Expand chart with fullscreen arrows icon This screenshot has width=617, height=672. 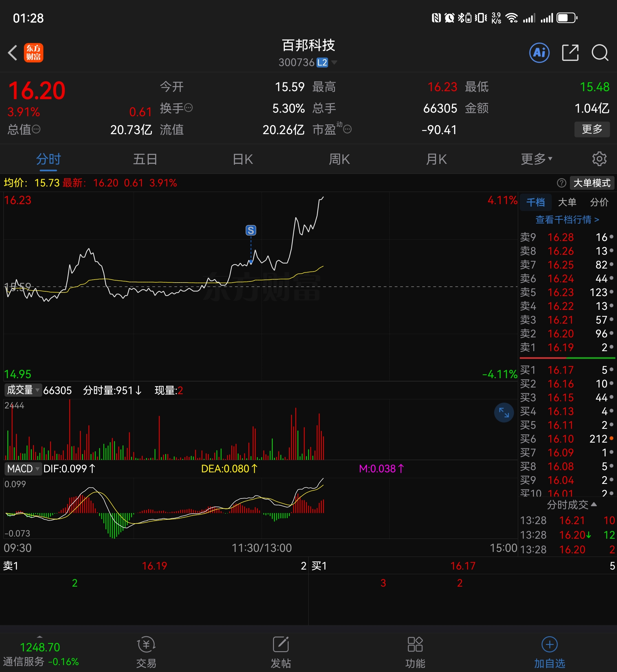click(x=504, y=413)
